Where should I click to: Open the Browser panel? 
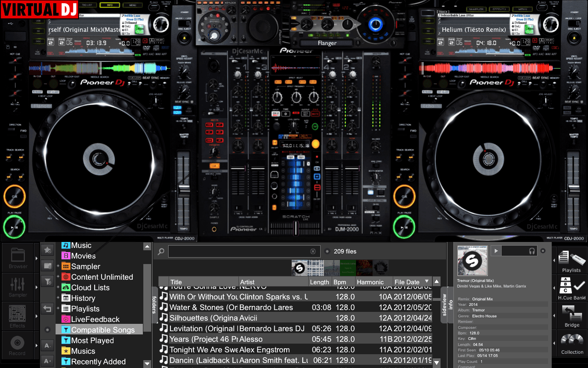coord(17,258)
